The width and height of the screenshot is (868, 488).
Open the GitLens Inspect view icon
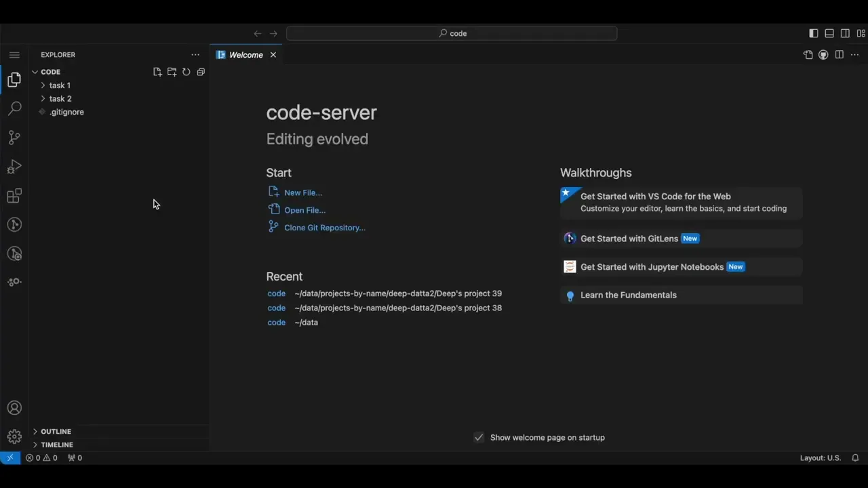pyautogui.click(x=14, y=253)
